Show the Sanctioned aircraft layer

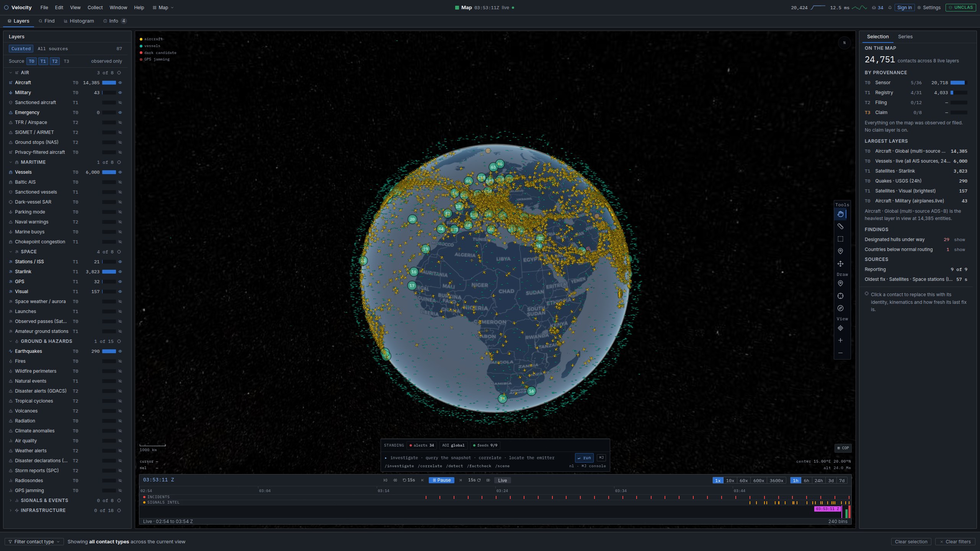pos(120,103)
